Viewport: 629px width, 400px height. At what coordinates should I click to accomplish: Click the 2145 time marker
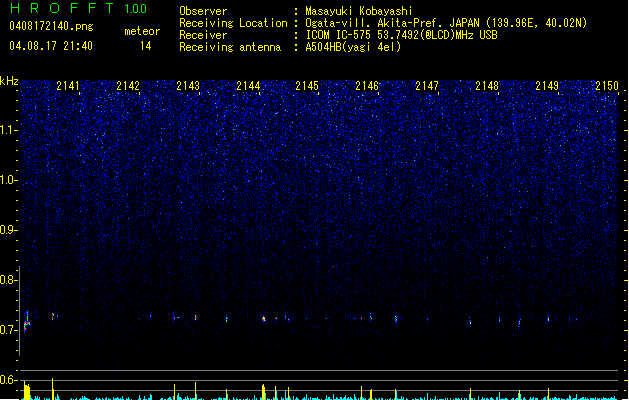pyautogui.click(x=307, y=86)
